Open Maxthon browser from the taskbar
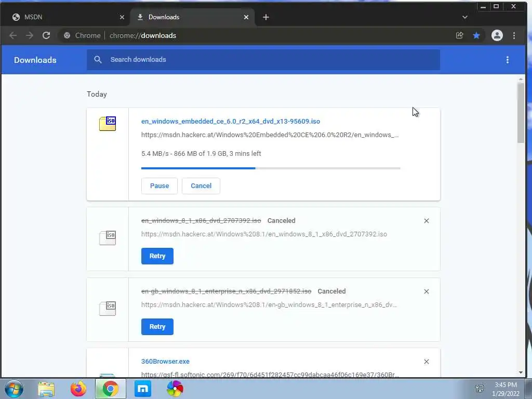This screenshot has height=399, width=532. click(143, 389)
